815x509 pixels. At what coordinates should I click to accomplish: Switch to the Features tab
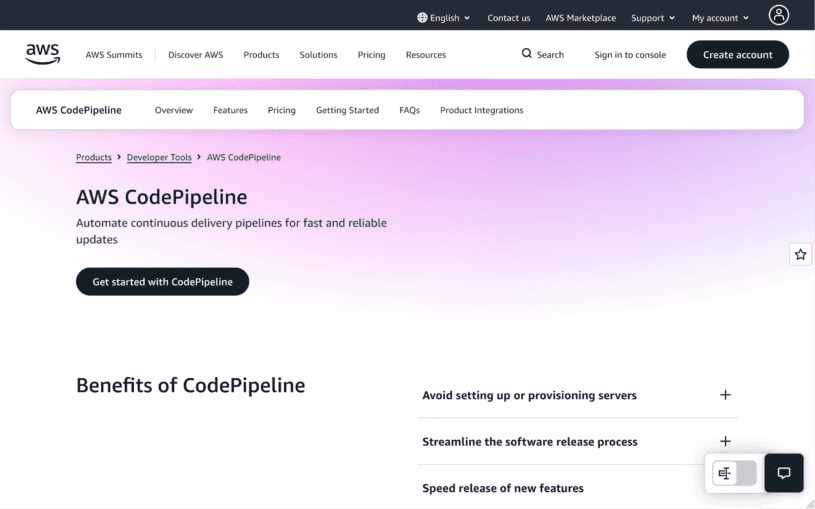point(230,110)
